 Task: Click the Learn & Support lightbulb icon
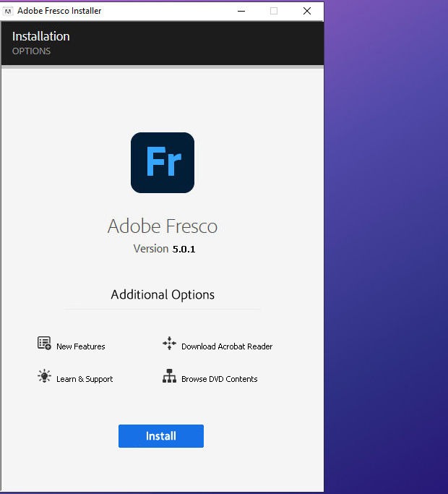point(44,376)
